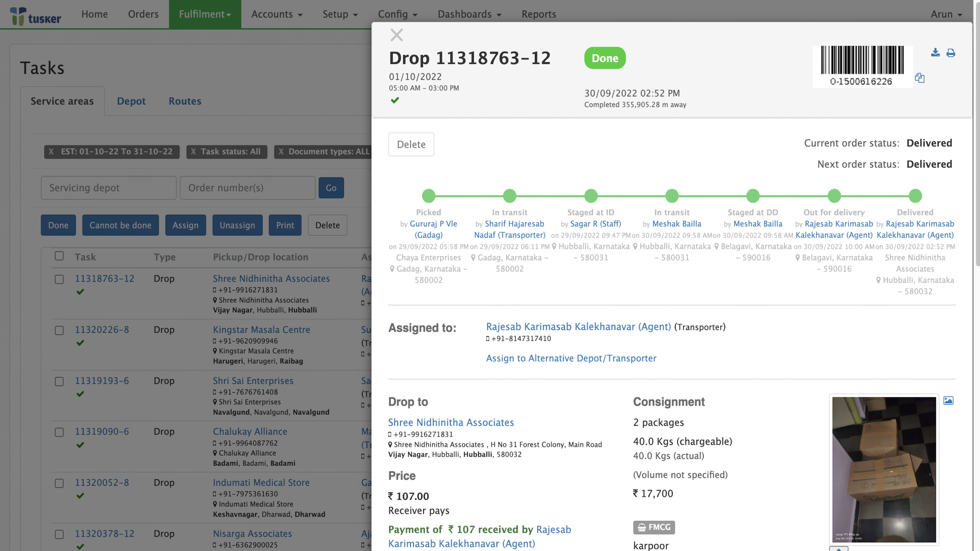
Task: Select the checkbox for task 11318763-12
Action: pos(59,279)
